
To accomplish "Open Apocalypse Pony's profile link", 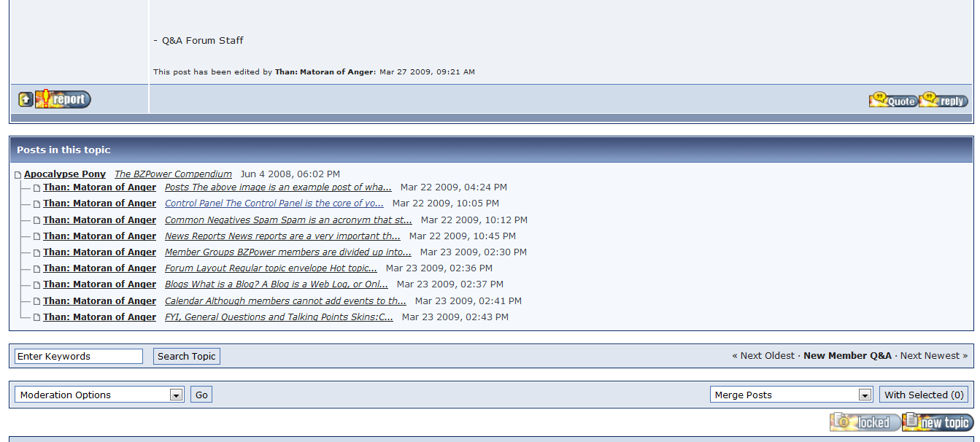I will coord(65,174).
